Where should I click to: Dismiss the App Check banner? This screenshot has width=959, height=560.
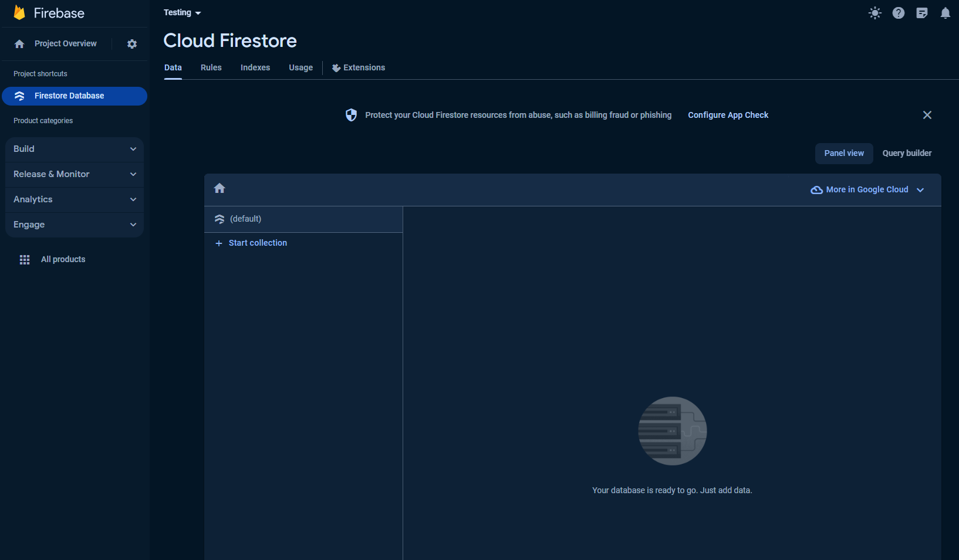coord(927,115)
